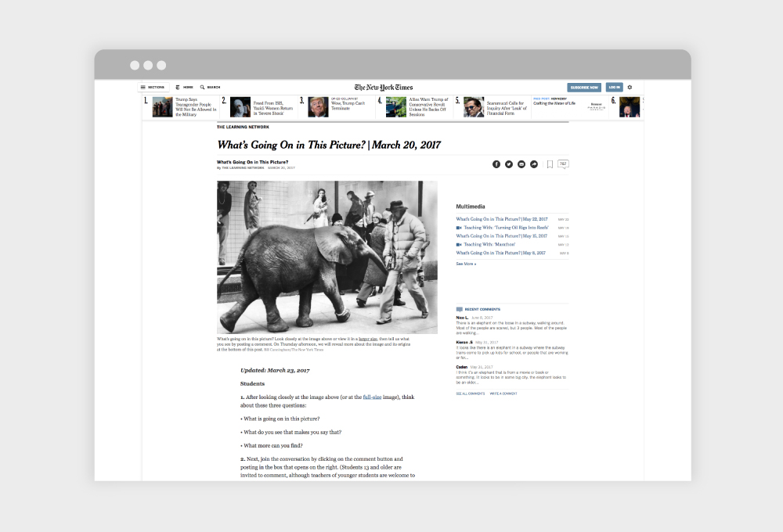Share the article on Twitter

point(509,164)
